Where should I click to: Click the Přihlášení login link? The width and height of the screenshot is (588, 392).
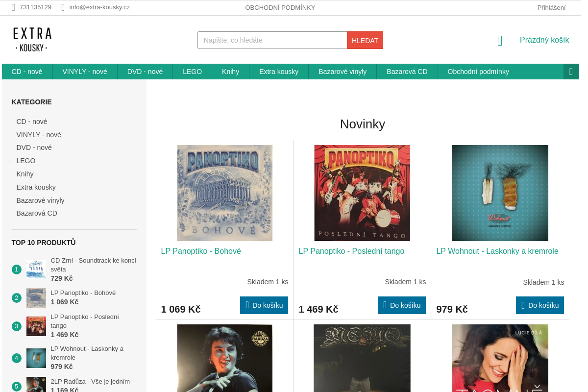pyautogui.click(x=551, y=7)
